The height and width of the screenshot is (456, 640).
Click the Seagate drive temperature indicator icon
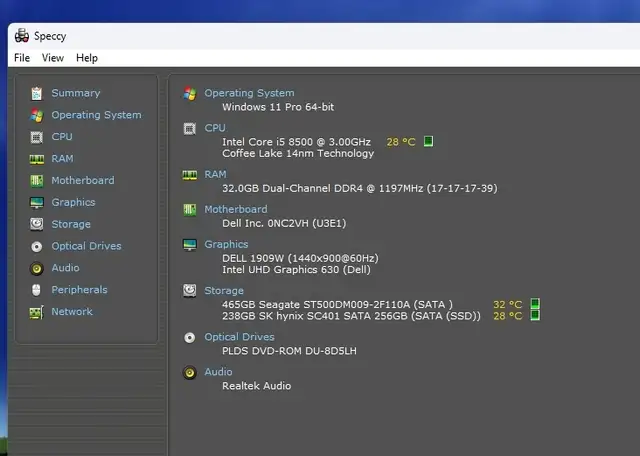[535, 303]
